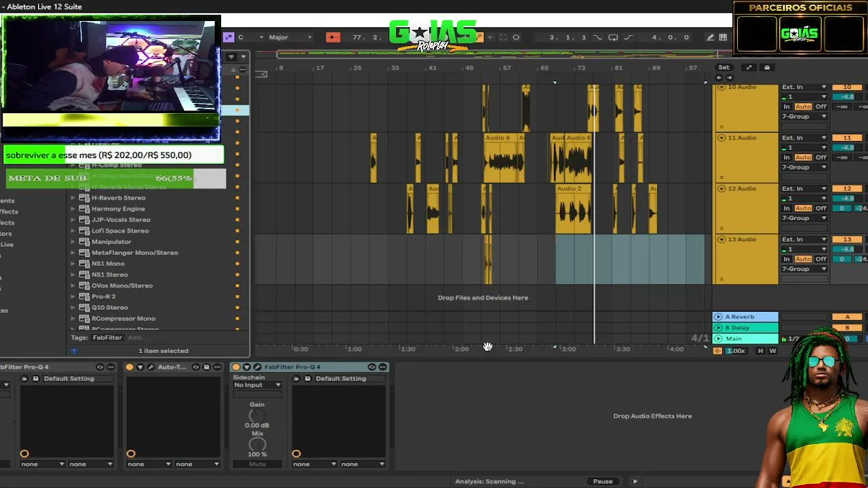Image resolution: width=868 pixels, height=488 pixels.
Task: Open the wrench plug-in window on right FabFilter Pro-Q 4
Action: (x=257, y=367)
